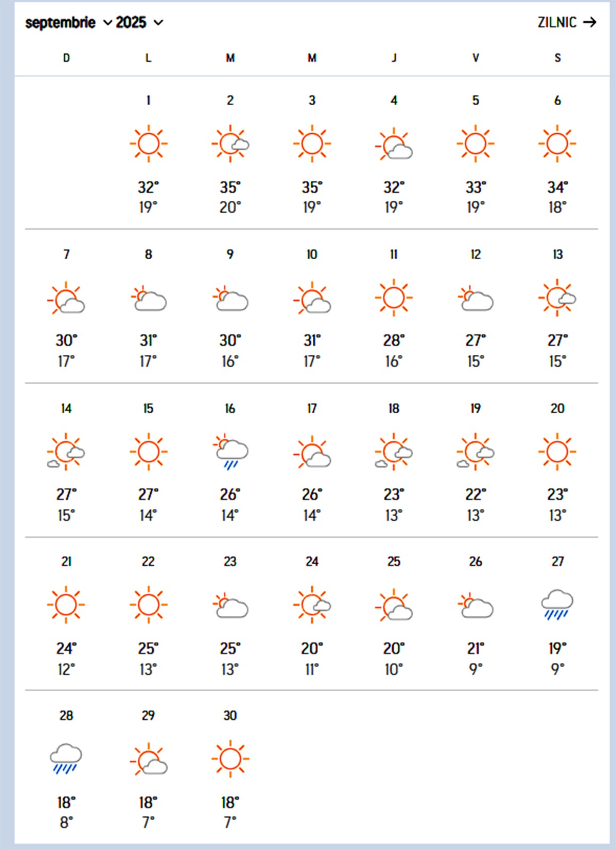The image size is (616, 850).
Task: Click the 35° high temperature on day 2
Action: coord(230,188)
